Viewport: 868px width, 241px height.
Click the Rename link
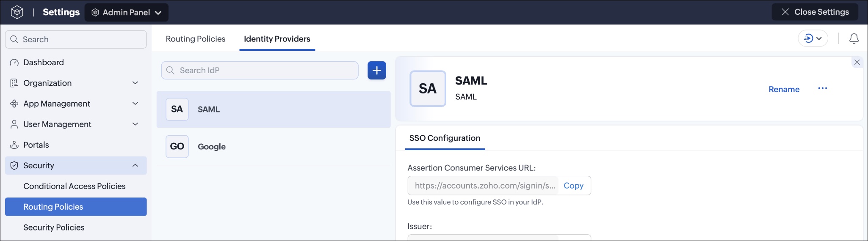(x=784, y=89)
